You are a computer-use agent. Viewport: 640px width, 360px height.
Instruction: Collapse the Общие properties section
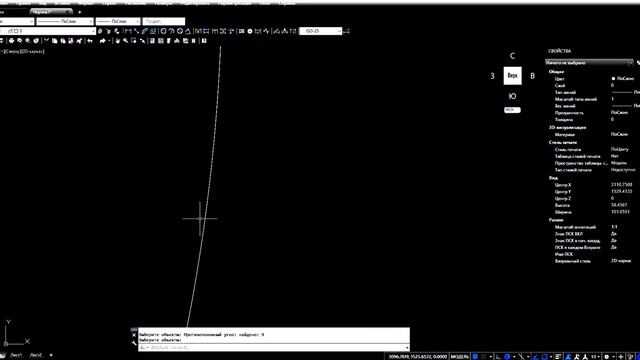pyautogui.click(x=556, y=72)
